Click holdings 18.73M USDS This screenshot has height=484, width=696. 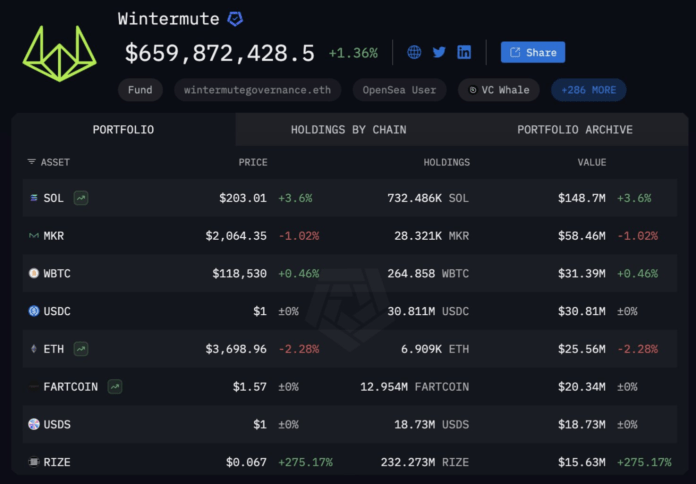[431, 424]
